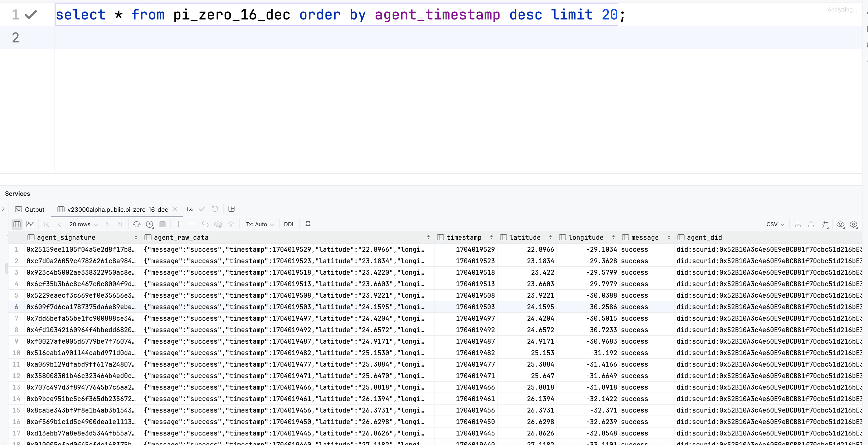The image size is (868, 445).
Task: Select the latitude cell 24.1595
Action: point(540,307)
